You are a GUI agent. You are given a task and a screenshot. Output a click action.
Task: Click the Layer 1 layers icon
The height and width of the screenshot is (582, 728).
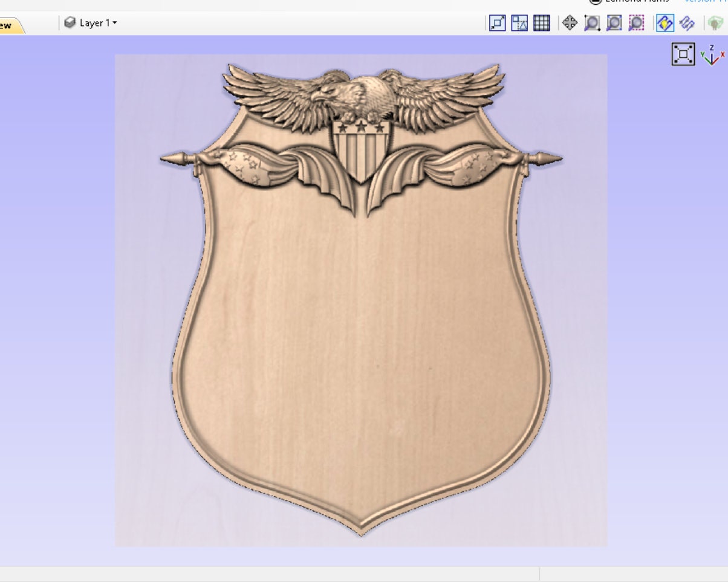[x=70, y=23]
